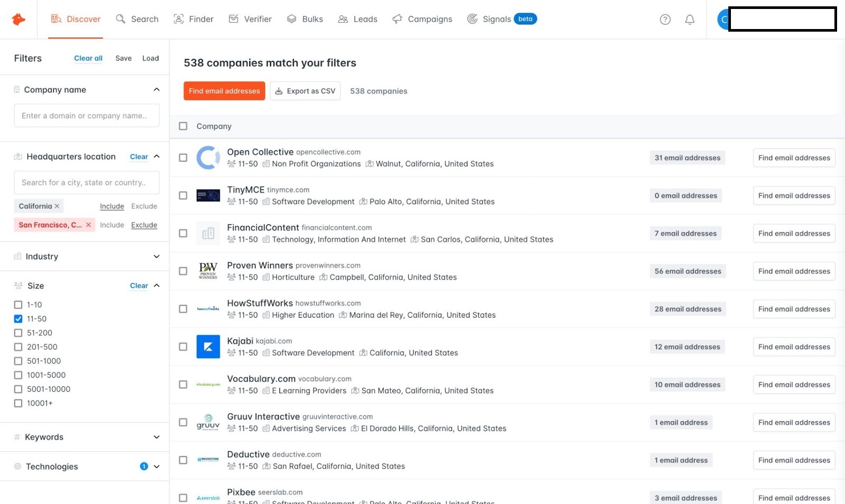Export results as CSV
This screenshot has height=504, width=845.
[305, 91]
